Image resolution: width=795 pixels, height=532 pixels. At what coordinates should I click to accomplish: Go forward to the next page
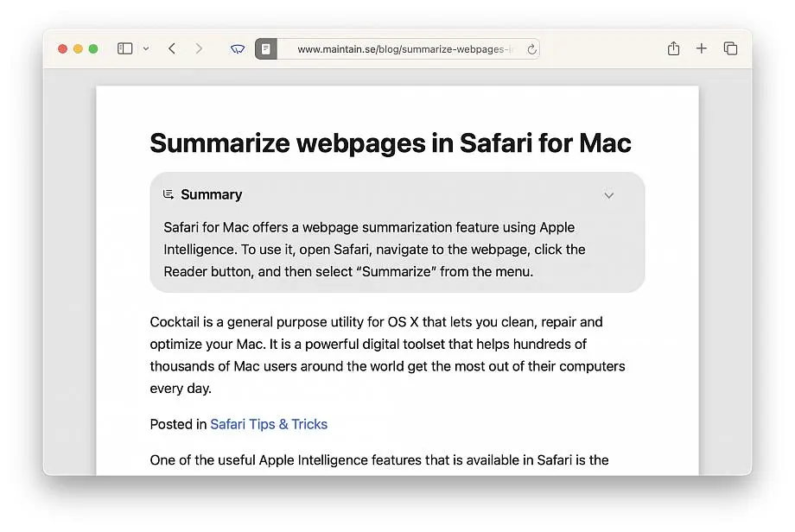click(x=199, y=48)
